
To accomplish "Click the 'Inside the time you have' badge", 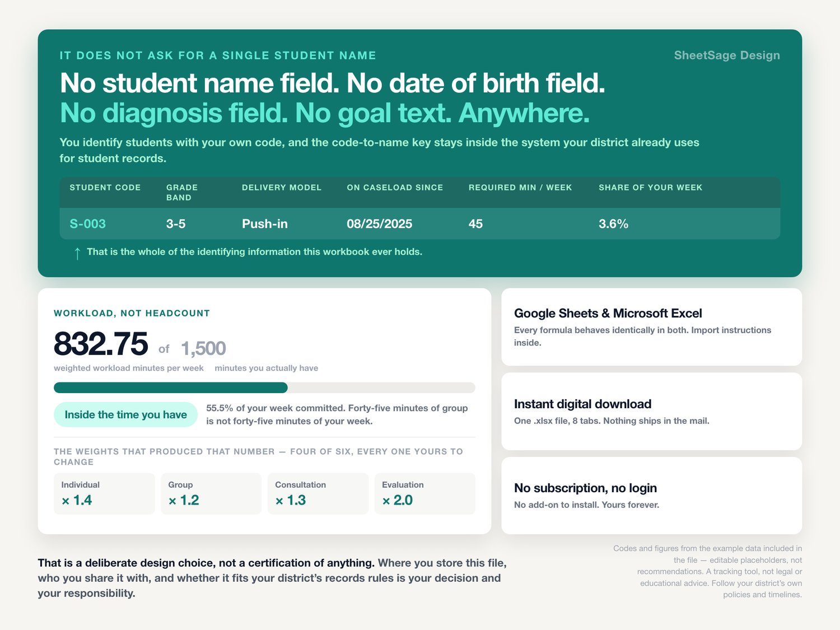I will coord(125,414).
